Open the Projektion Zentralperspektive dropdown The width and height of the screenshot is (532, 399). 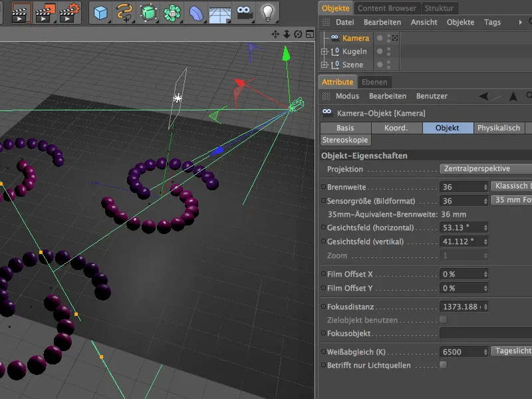coord(485,169)
